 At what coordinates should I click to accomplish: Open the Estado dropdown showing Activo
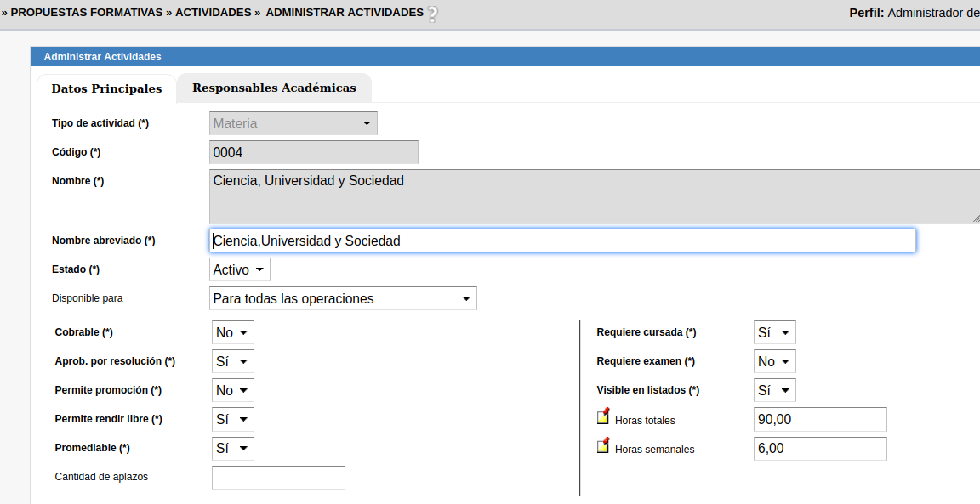[x=239, y=269]
